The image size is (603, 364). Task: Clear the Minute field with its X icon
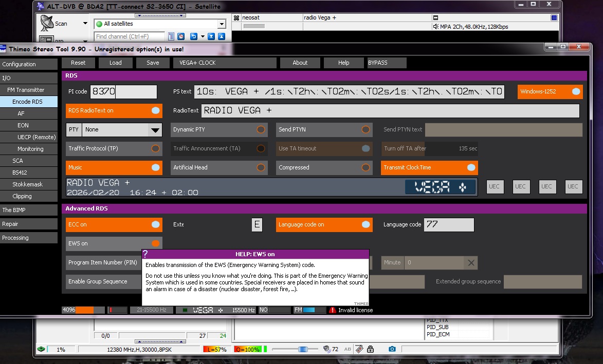[x=471, y=263]
